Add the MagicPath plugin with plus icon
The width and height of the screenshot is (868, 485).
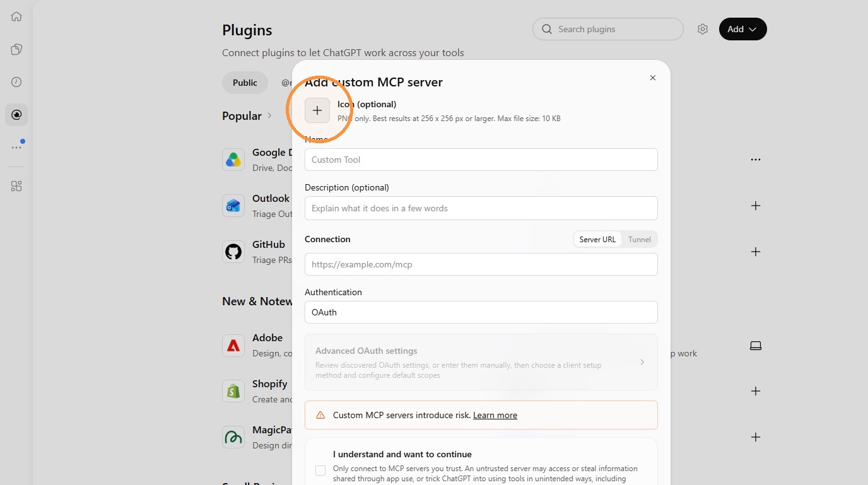[756, 437]
